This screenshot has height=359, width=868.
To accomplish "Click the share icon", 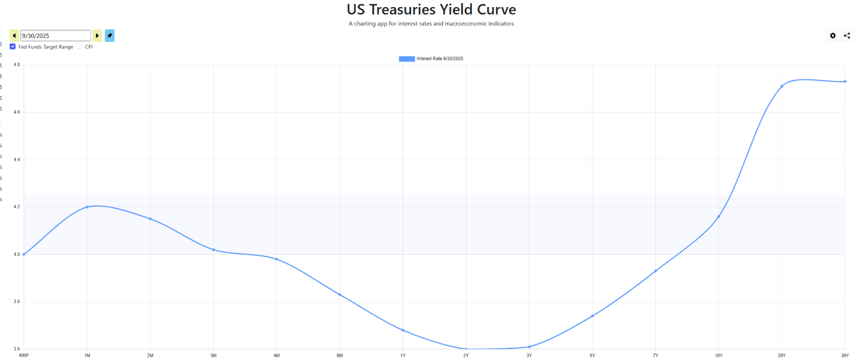I will (847, 36).
